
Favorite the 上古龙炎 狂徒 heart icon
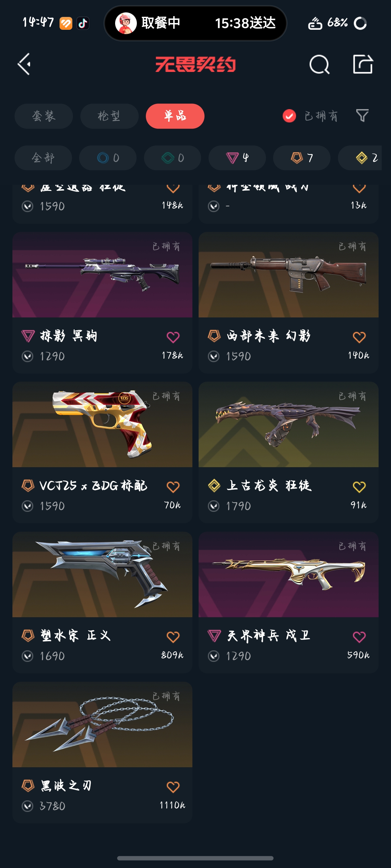tap(359, 487)
